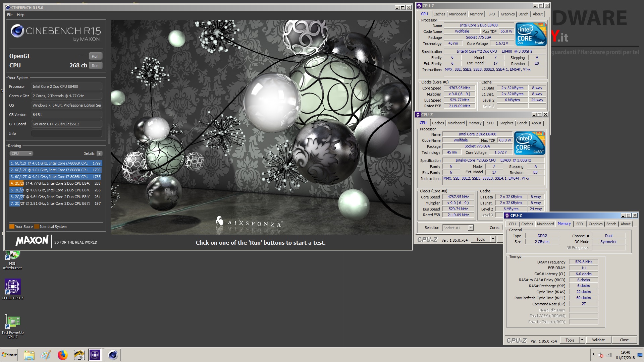This screenshot has height=362, width=644.
Task: Click the front CPU-Z Memory window title icon
Action: point(507,216)
